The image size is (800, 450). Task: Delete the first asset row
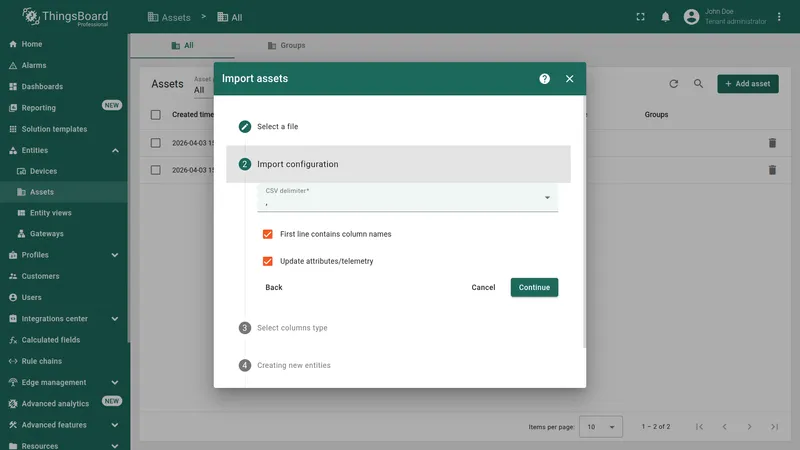coord(772,143)
